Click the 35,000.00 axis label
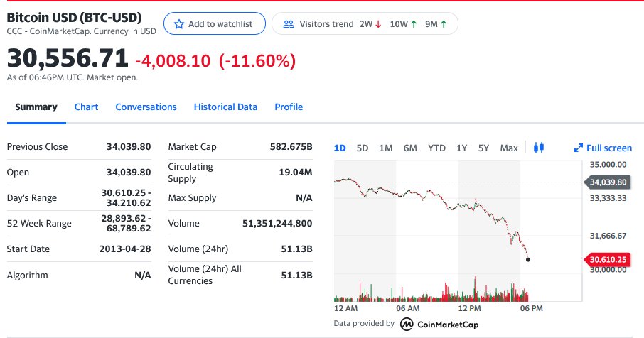 608,165
